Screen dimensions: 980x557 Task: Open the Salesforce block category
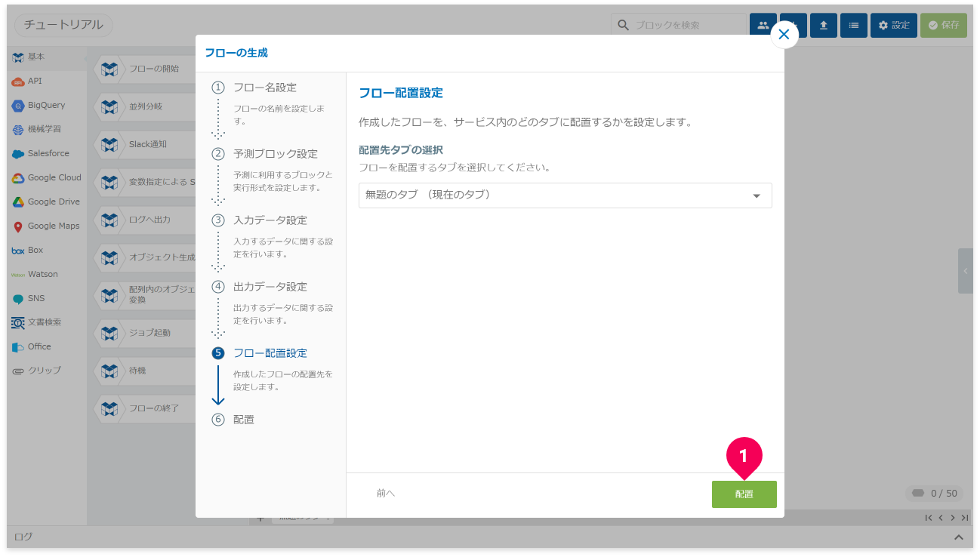pyautogui.click(x=47, y=153)
